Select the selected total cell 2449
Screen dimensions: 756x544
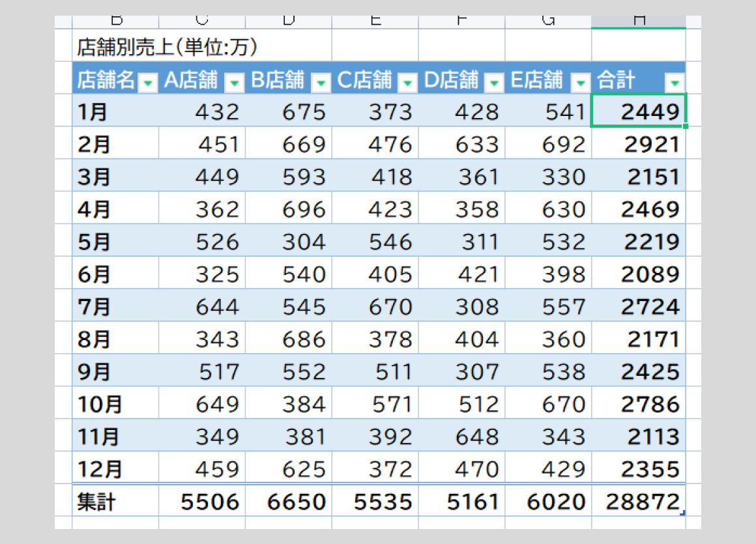639,111
